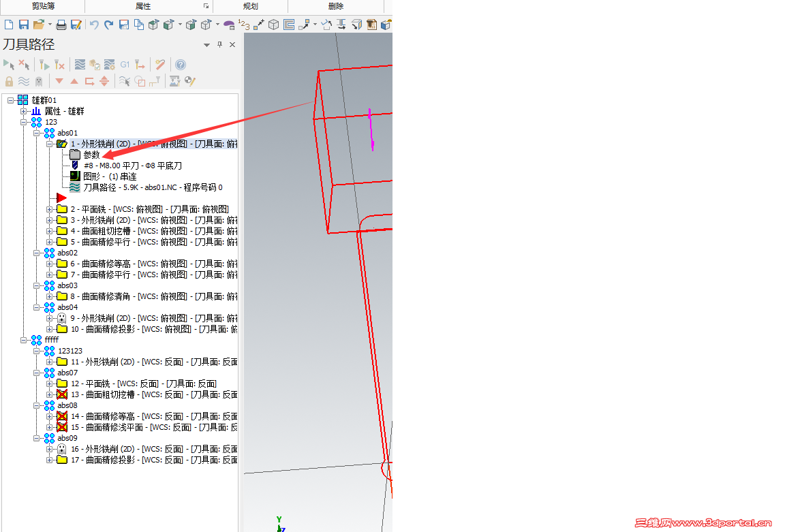
Task: Collapse the 123 toolpath group
Action: tap(24, 122)
